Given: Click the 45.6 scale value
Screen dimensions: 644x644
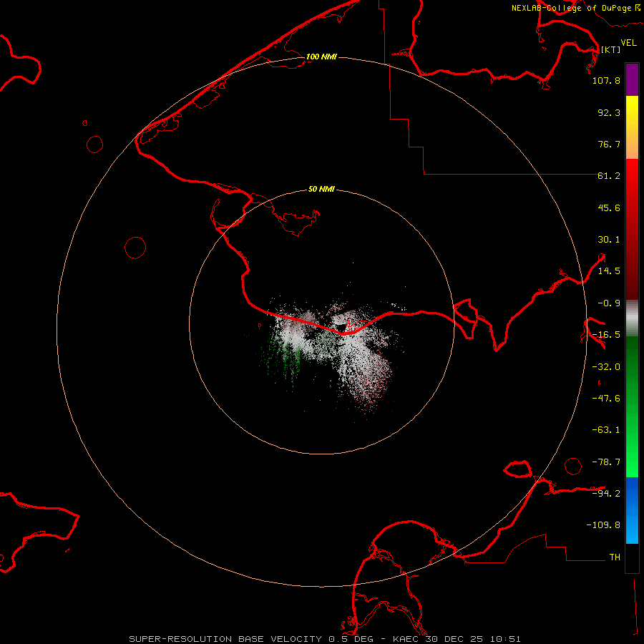Looking at the screenshot, I should (609, 208).
